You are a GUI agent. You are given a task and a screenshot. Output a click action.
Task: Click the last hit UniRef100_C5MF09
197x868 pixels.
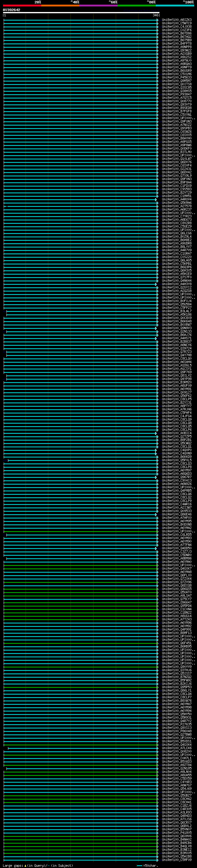coord(177,860)
